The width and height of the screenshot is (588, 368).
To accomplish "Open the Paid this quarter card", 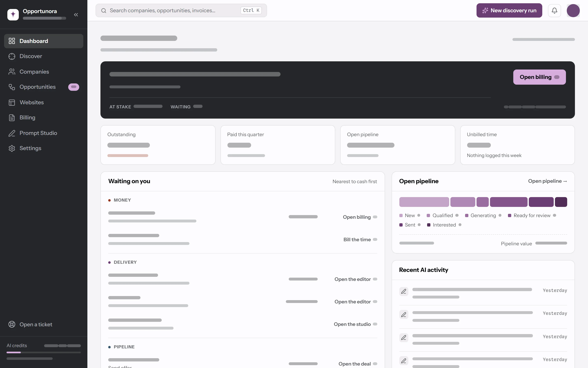I will (x=278, y=145).
